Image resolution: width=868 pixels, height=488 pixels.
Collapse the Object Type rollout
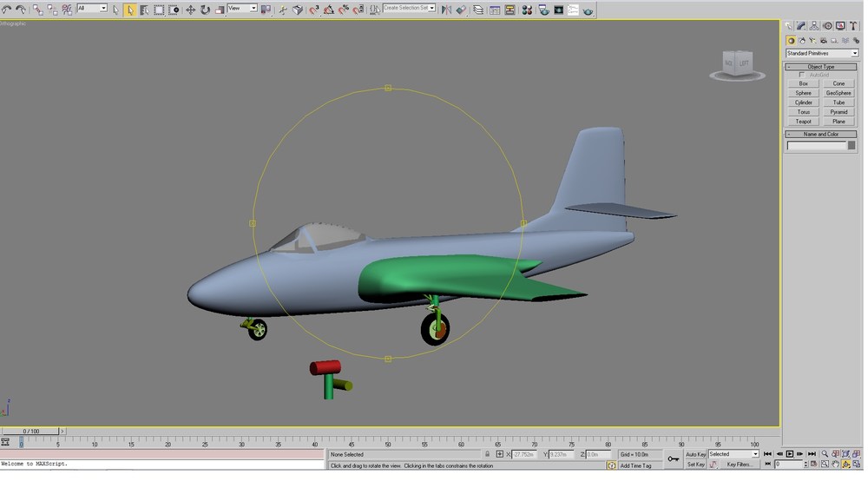(821, 67)
